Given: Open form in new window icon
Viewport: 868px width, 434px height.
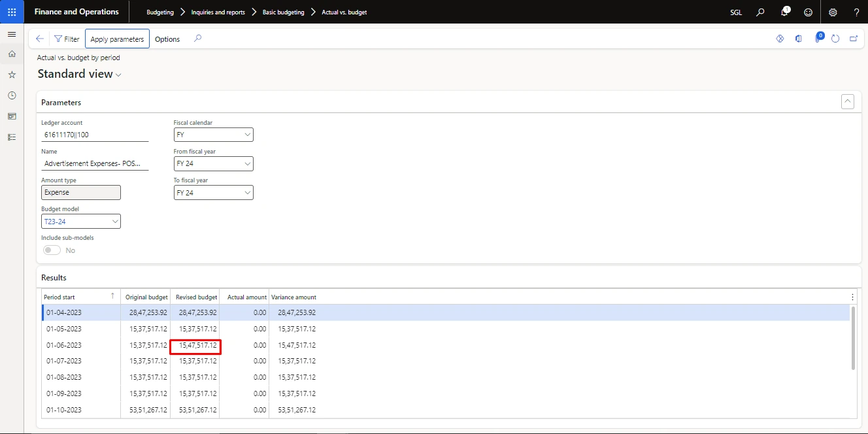Looking at the screenshot, I should click(854, 39).
